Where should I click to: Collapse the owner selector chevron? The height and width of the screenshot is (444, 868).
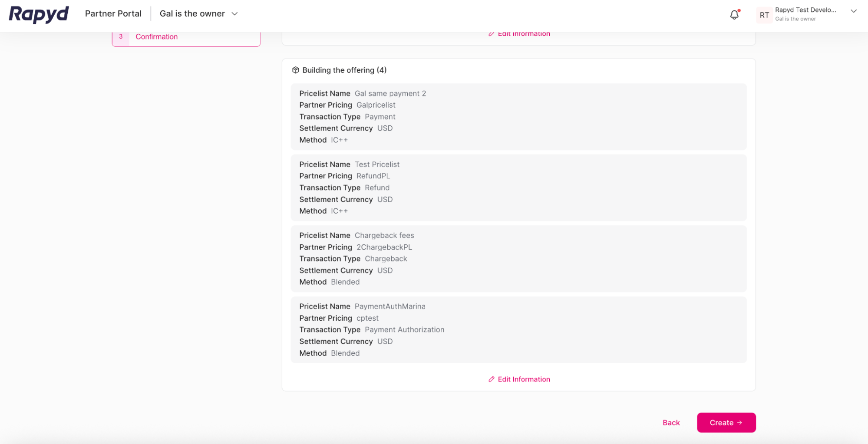pos(234,13)
